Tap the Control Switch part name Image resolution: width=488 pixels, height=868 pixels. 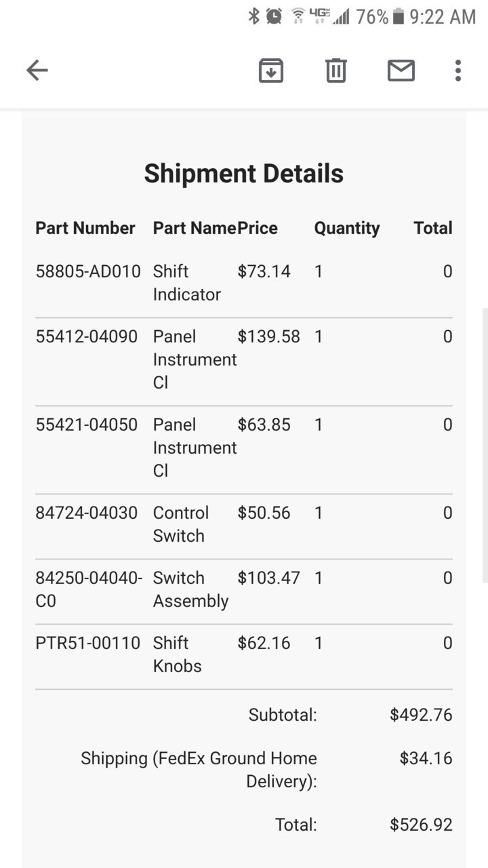tap(181, 524)
